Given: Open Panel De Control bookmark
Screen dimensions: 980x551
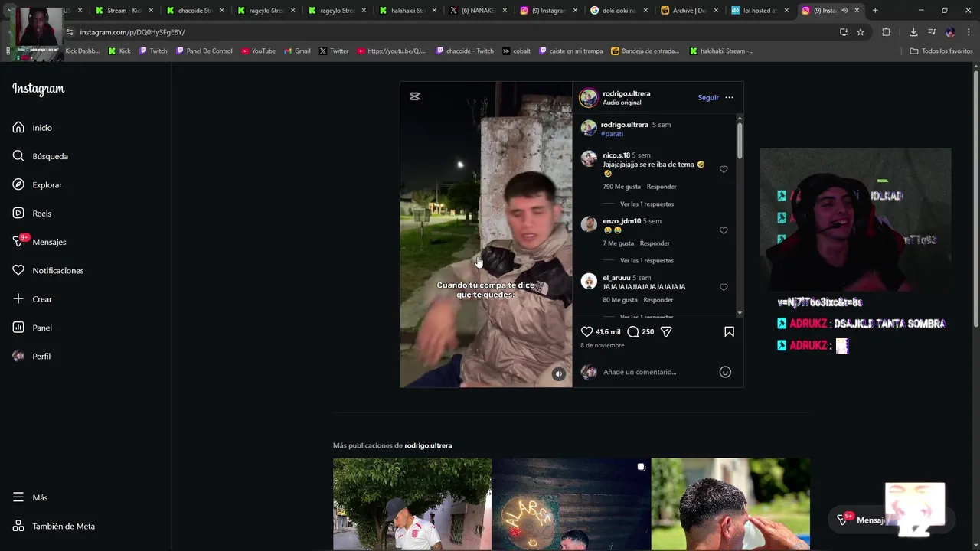Looking at the screenshot, I should (x=204, y=51).
